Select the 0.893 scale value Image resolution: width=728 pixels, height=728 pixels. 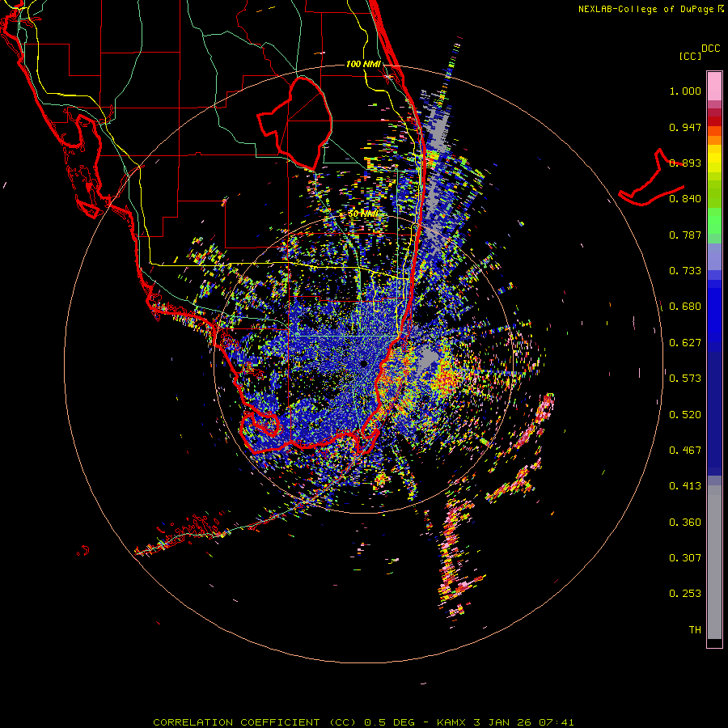pos(685,163)
